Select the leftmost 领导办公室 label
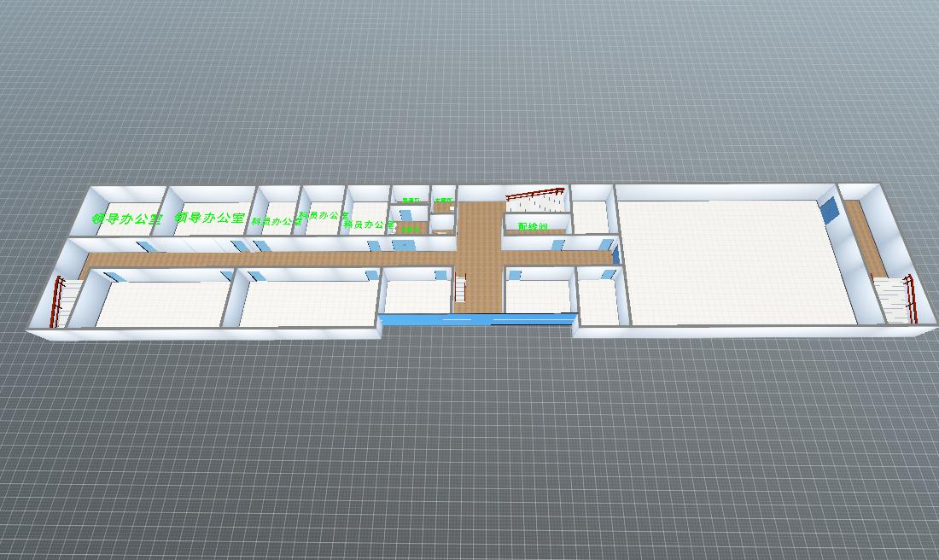 (x=125, y=219)
